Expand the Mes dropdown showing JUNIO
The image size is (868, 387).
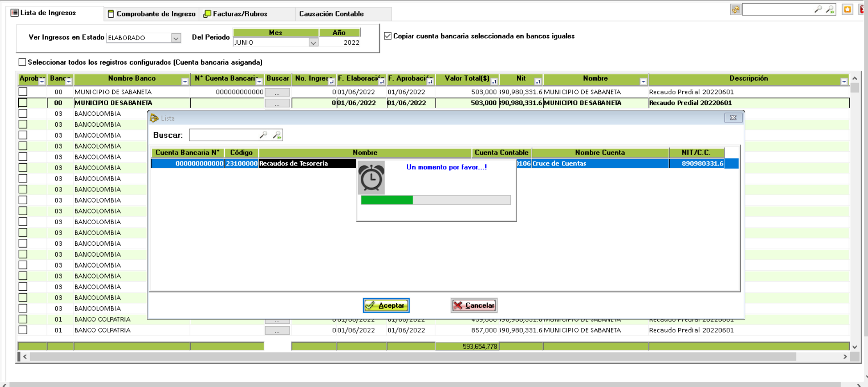[x=313, y=42]
